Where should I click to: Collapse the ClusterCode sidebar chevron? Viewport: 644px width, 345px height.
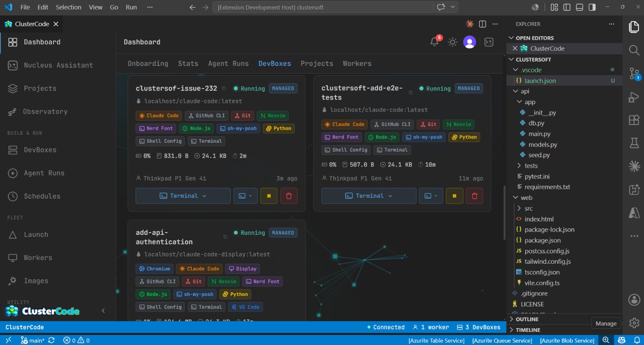pos(103,310)
